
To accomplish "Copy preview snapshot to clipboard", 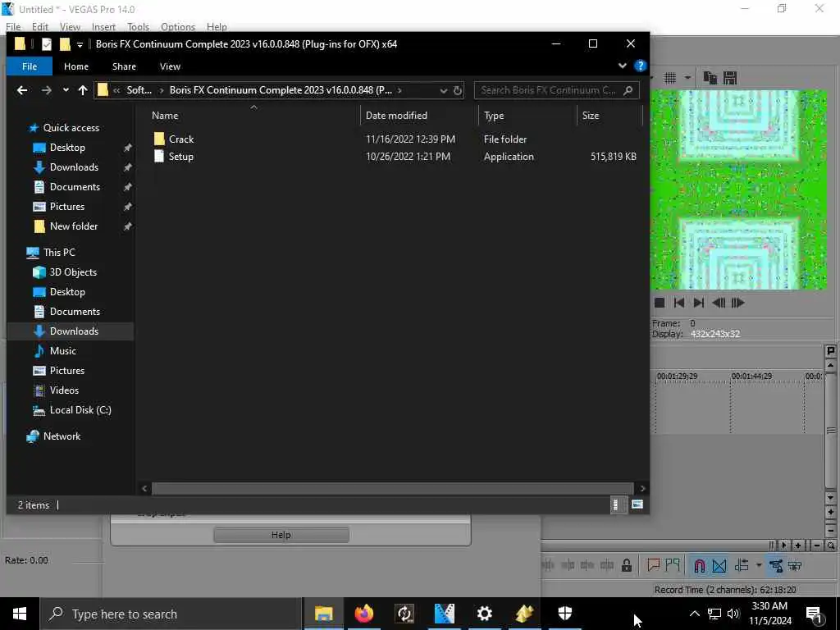I will click(x=710, y=78).
